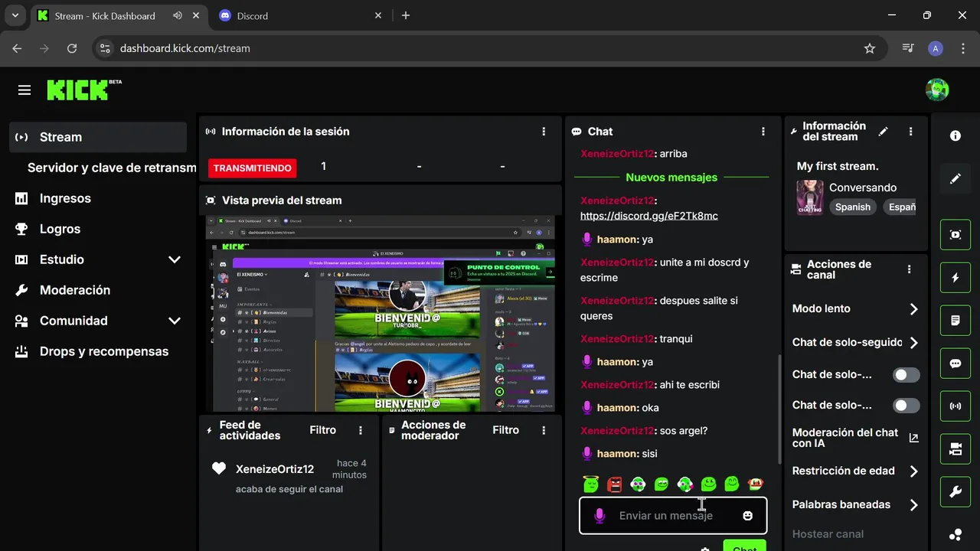Toggle the lightning bolt activity feed widget icon
Image resolution: width=980 pixels, height=551 pixels.
point(955,278)
